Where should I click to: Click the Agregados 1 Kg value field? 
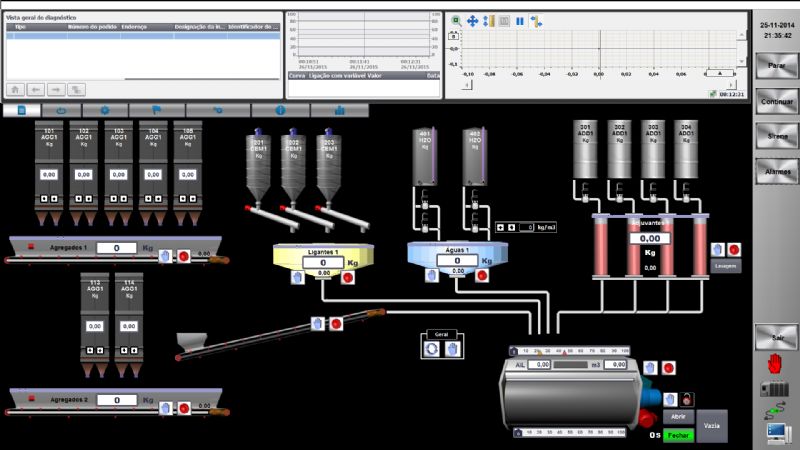[x=117, y=247]
